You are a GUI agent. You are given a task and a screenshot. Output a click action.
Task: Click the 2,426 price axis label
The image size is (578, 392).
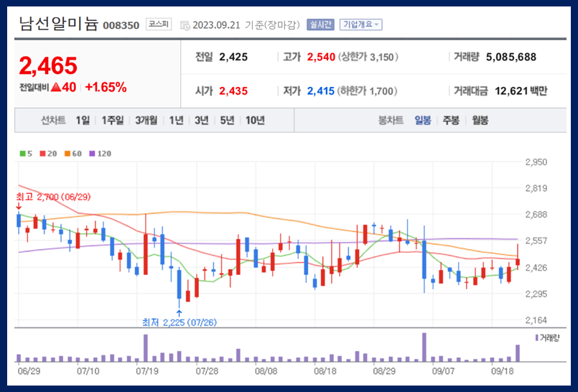point(536,268)
